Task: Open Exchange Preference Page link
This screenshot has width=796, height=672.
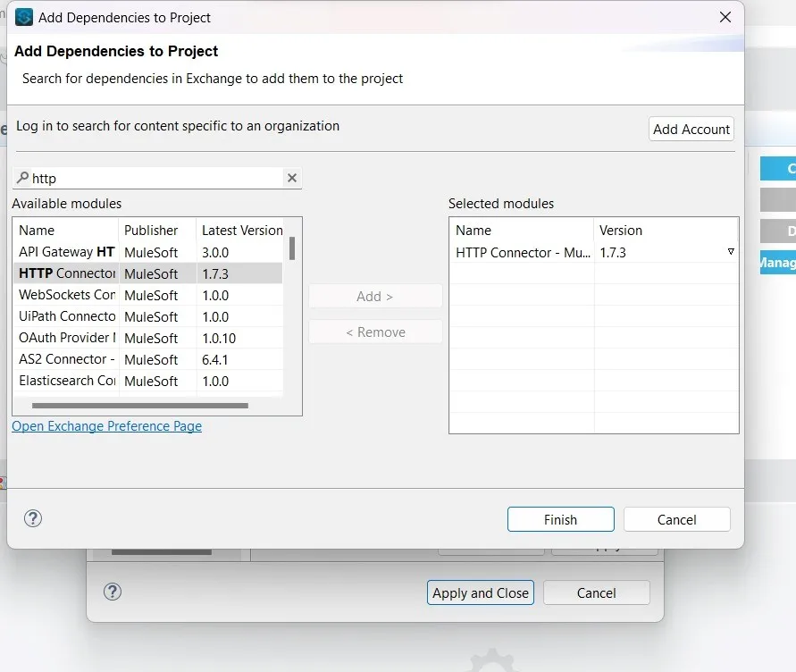Action: 106,425
